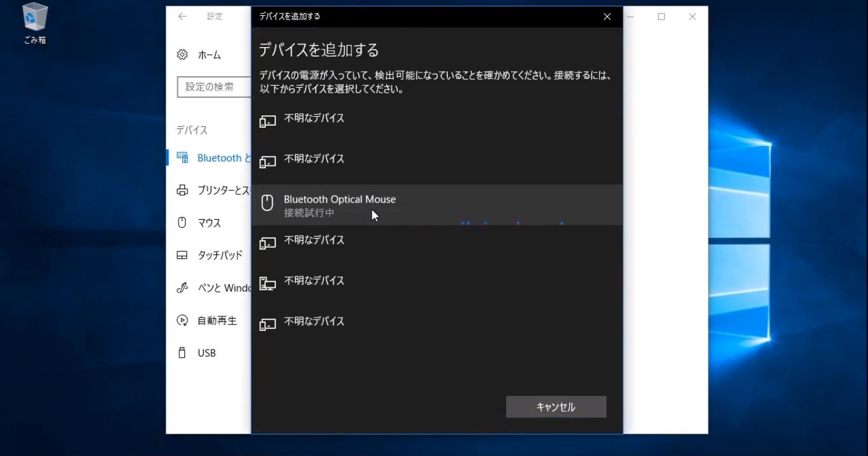
Task: Open the ごみ箱 recycle bin desktop icon
Action: pos(35,24)
